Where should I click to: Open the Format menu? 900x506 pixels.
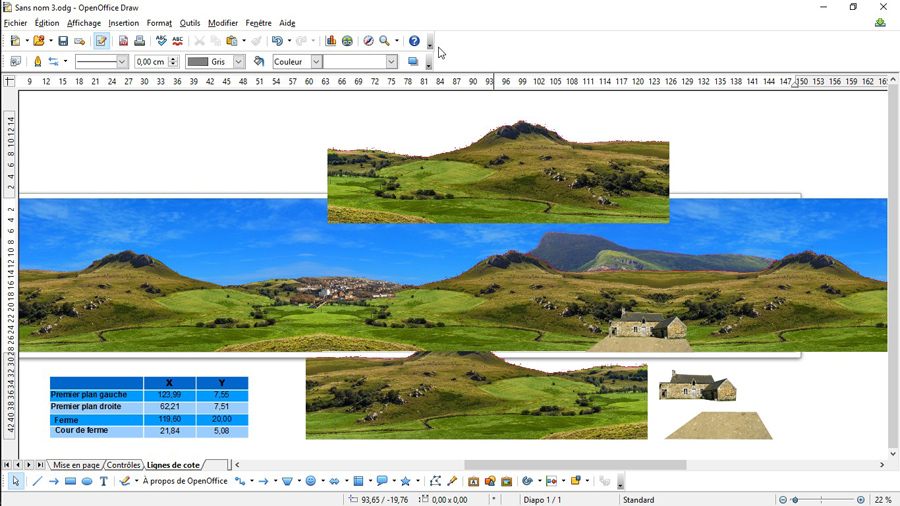tap(159, 23)
